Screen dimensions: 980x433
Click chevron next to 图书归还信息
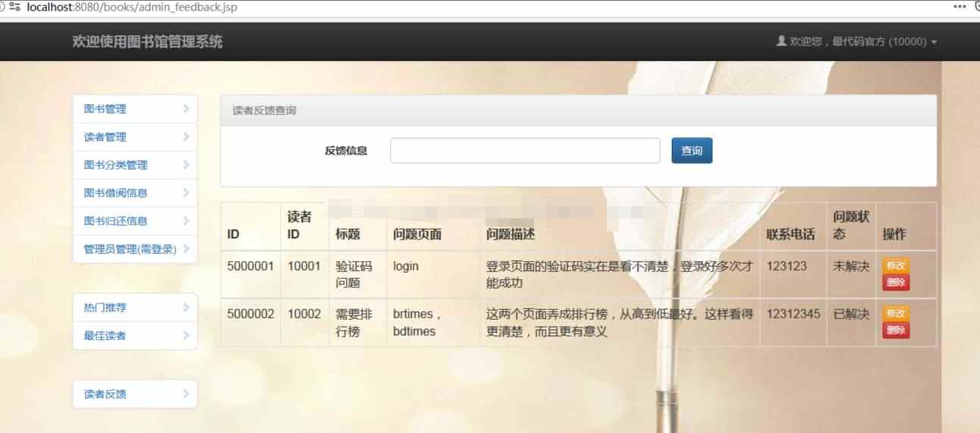coord(186,221)
